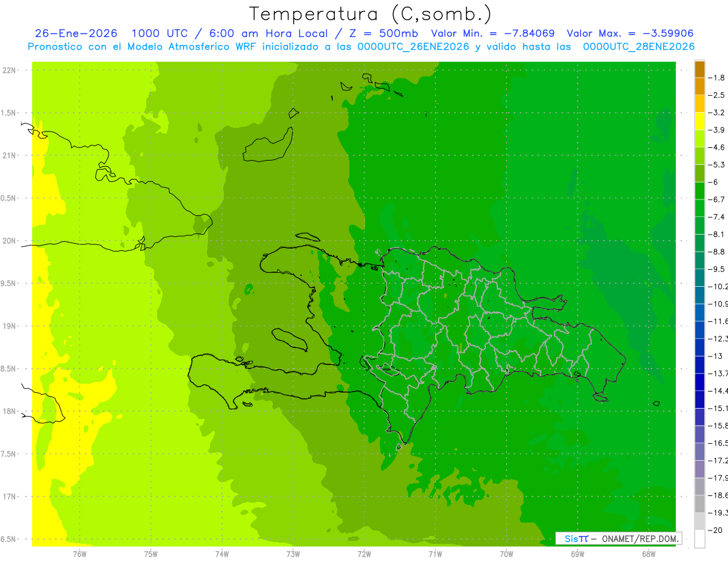
Task: Click the legend value '-6'
Action: click(x=713, y=182)
